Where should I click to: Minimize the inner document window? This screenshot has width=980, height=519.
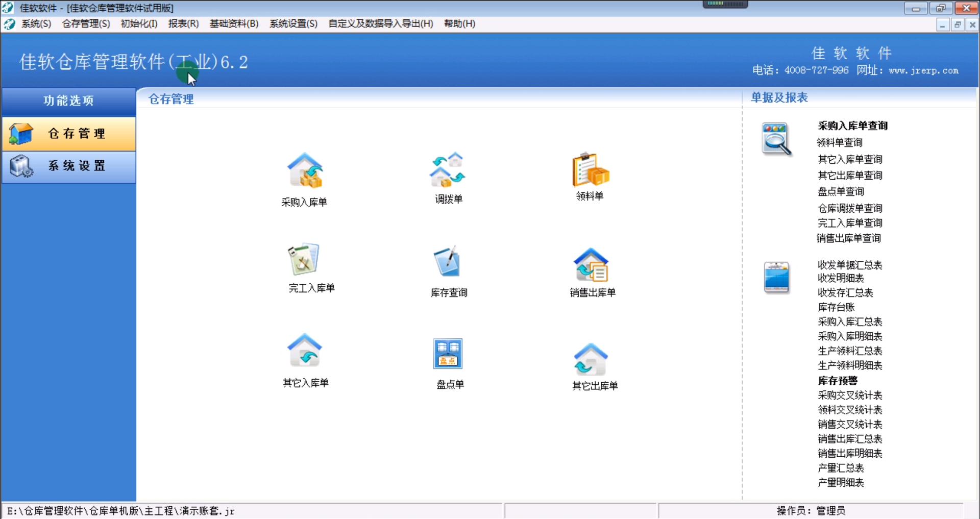tap(943, 24)
